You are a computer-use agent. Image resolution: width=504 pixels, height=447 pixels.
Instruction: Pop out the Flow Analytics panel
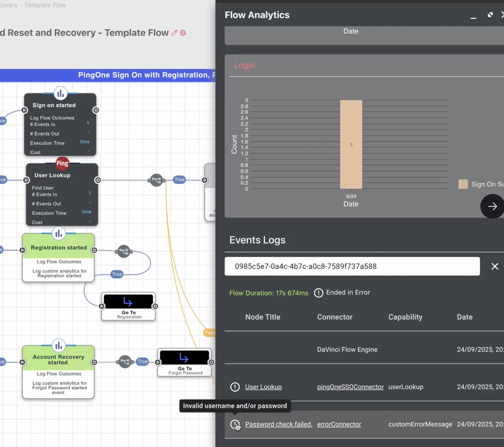[490, 14]
